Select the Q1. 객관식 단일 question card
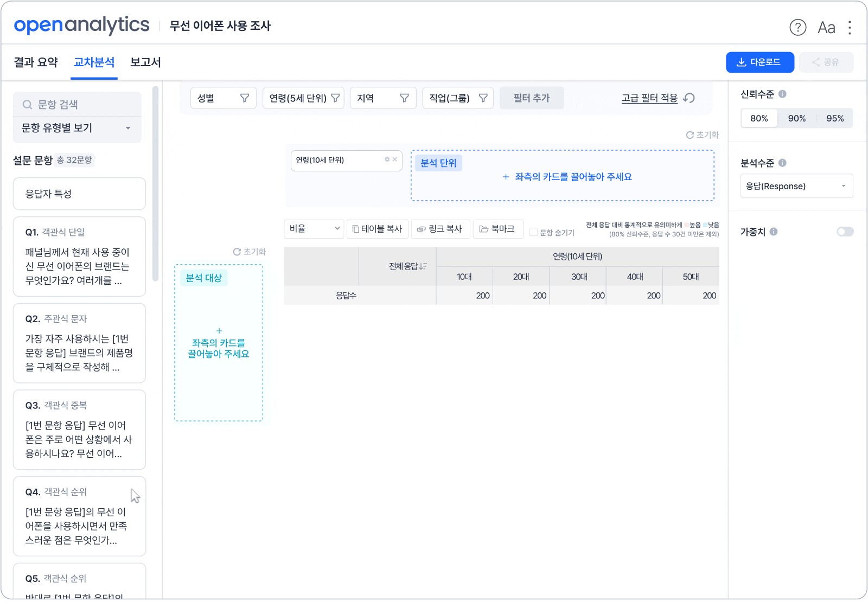This screenshot has height=602, width=868. click(x=79, y=257)
